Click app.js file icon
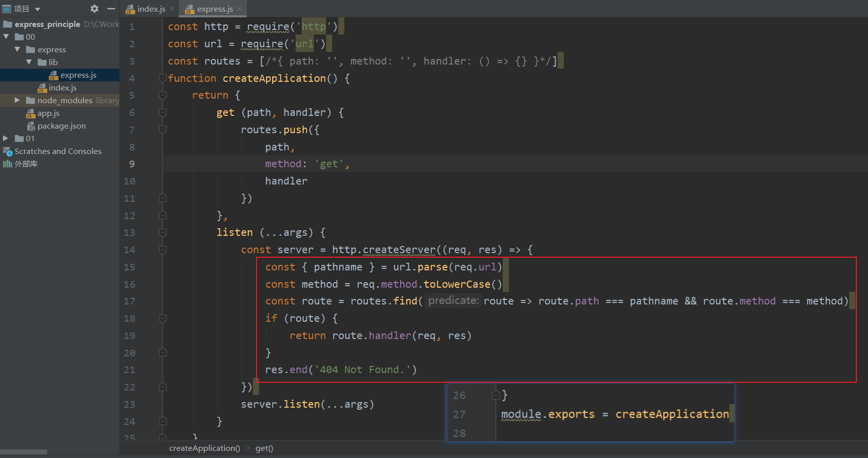Image resolution: width=868 pixels, height=458 pixels. (x=30, y=113)
